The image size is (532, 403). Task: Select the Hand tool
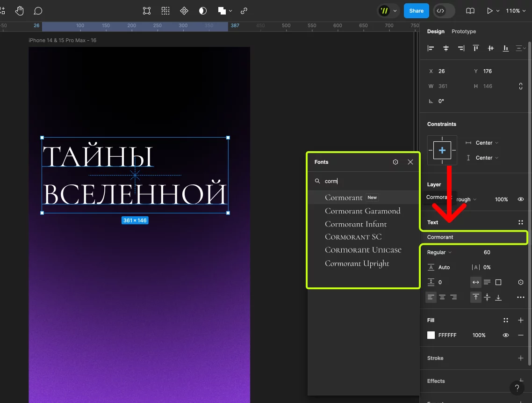coord(19,11)
